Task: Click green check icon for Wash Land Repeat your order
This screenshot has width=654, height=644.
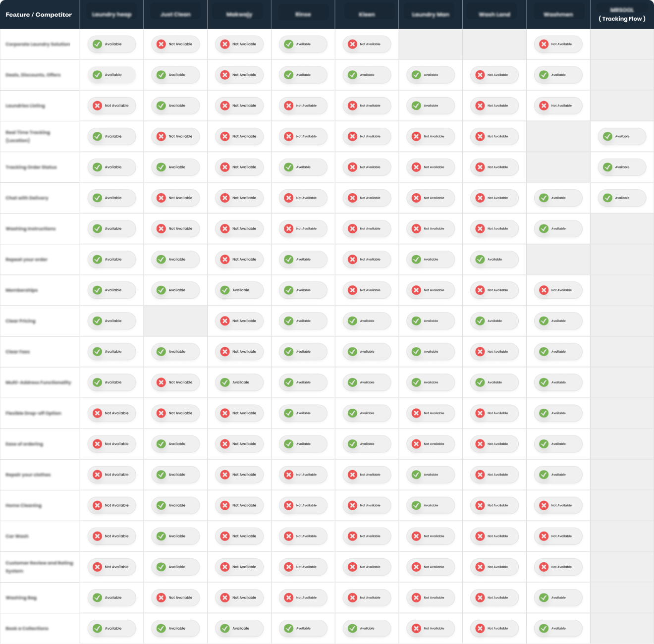Action: [x=480, y=259]
